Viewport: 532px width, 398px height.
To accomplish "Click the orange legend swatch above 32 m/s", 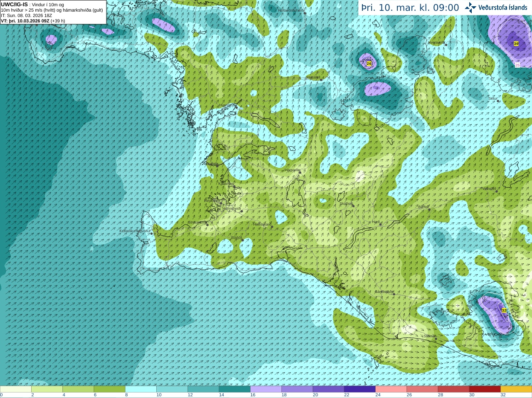I will tap(516, 389).
